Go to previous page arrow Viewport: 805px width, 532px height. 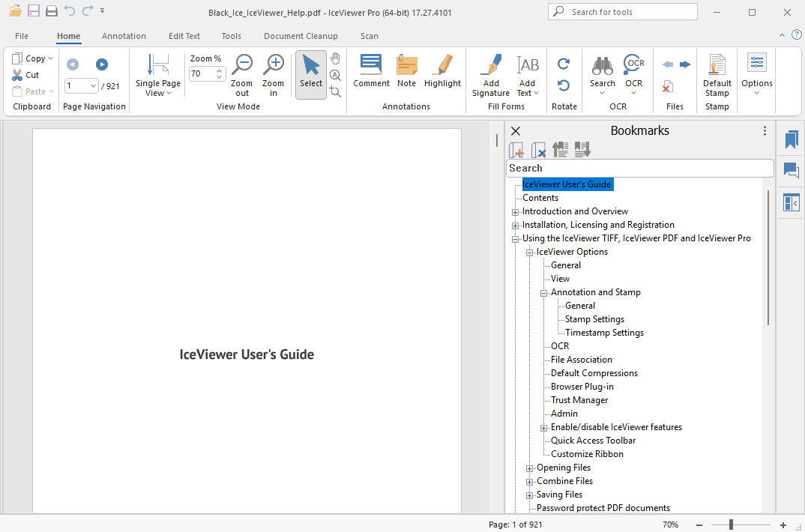click(73, 64)
